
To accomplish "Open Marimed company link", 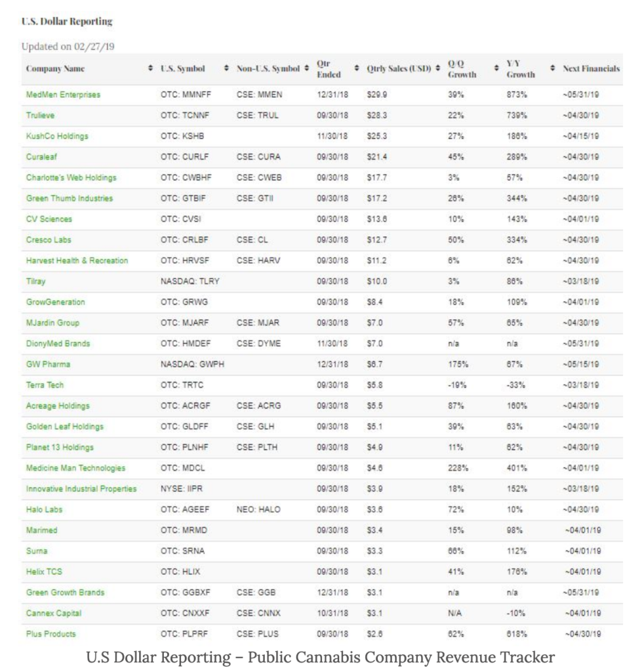I will pyautogui.click(x=41, y=530).
